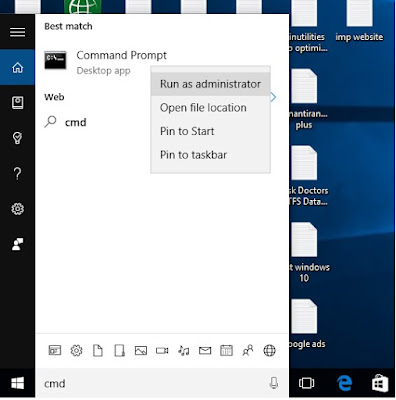Open the Windows Store taskbar icon
The image size is (396, 400).
380,383
